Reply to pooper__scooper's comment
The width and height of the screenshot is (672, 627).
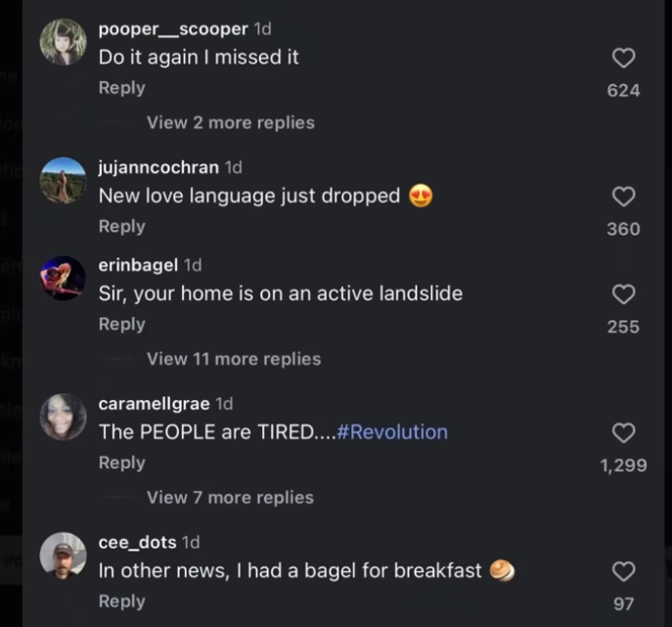click(121, 88)
